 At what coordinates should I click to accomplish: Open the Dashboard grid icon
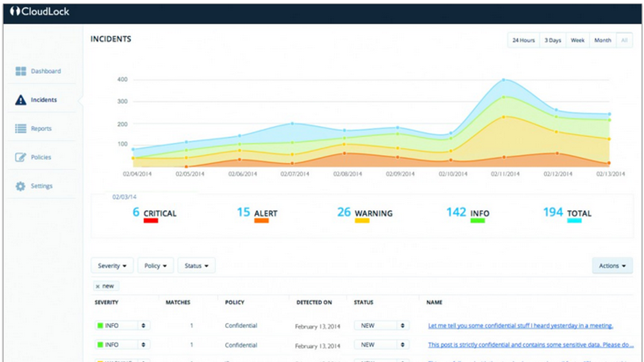(21, 71)
